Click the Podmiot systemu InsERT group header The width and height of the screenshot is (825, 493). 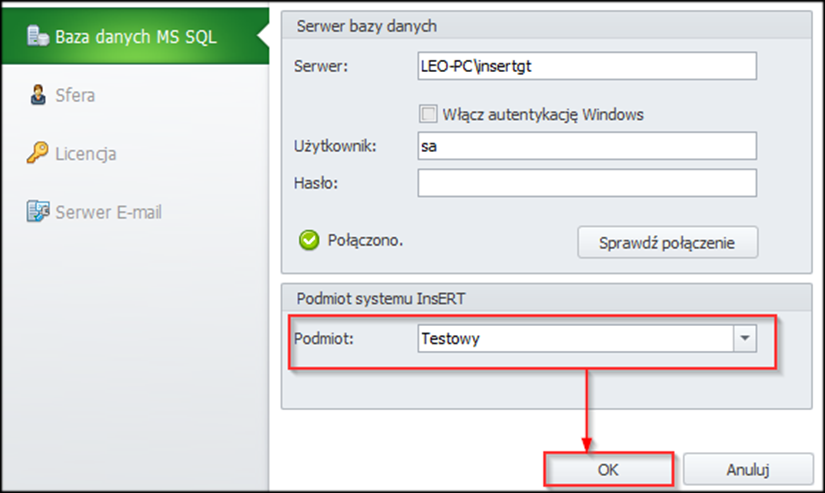point(547,298)
